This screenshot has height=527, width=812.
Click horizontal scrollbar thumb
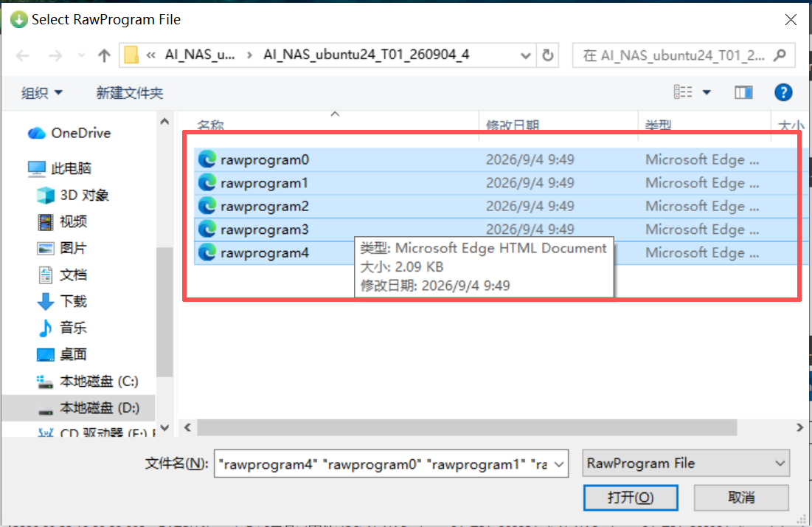point(467,428)
